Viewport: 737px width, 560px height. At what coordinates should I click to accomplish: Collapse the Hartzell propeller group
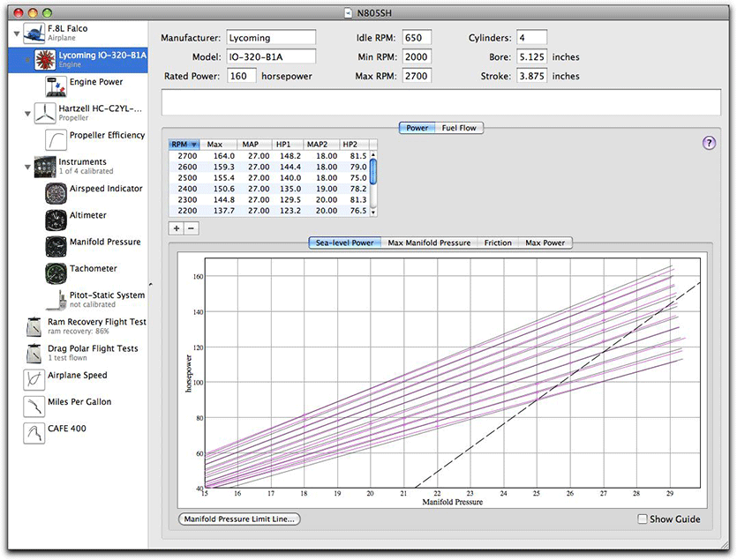coord(27,114)
